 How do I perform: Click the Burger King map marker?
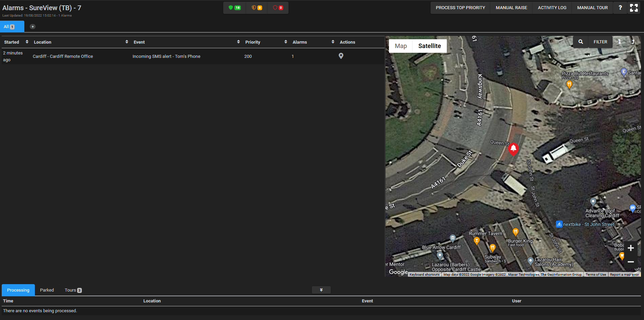[x=515, y=232]
